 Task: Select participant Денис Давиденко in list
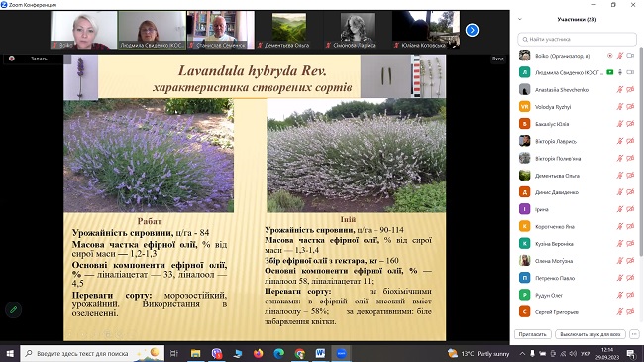577,192
